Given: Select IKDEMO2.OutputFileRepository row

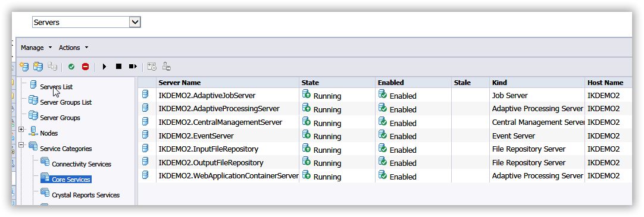Looking at the screenshot, I should (385, 162).
